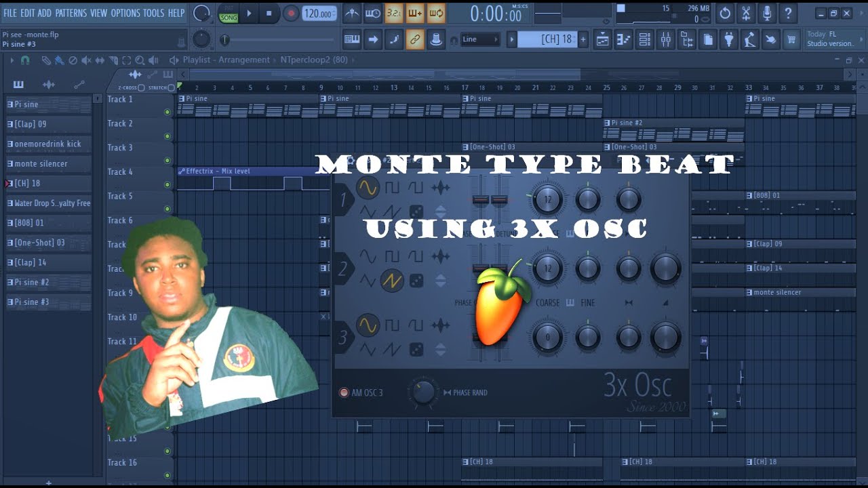Select [808] 01 in picker
868x488 pixels.
click(48, 222)
